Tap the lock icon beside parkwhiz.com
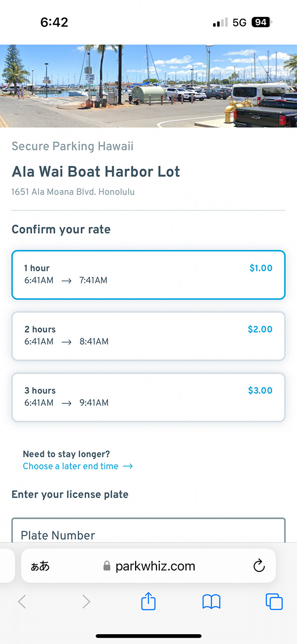297x644 pixels. pyautogui.click(x=106, y=566)
